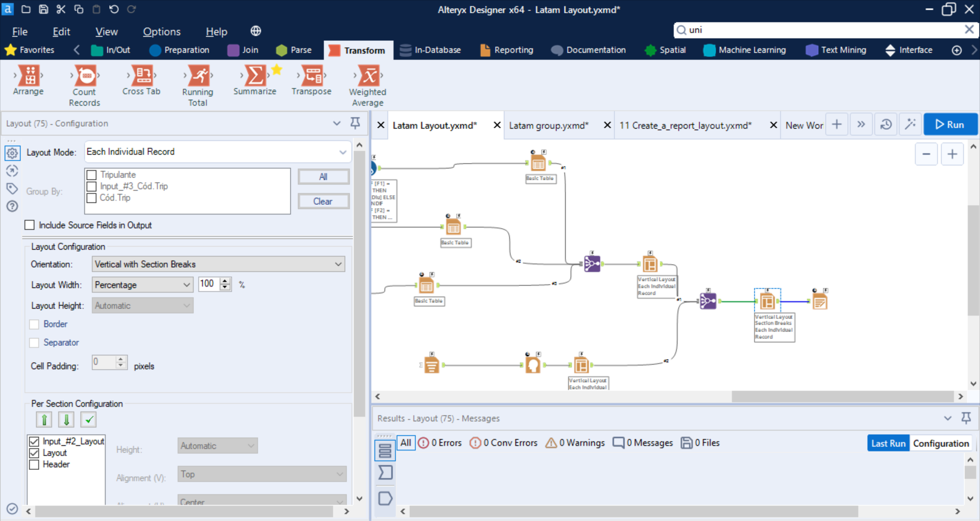Enable Include Source Fields in Output
This screenshot has width=980, height=521.
pos(29,225)
